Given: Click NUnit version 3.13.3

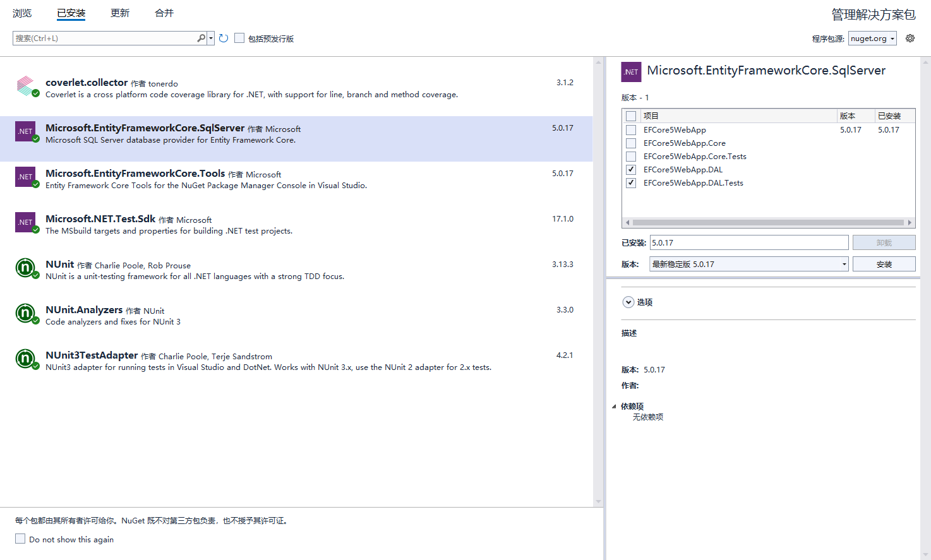Looking at the screenshot, I should coord(562,265).
